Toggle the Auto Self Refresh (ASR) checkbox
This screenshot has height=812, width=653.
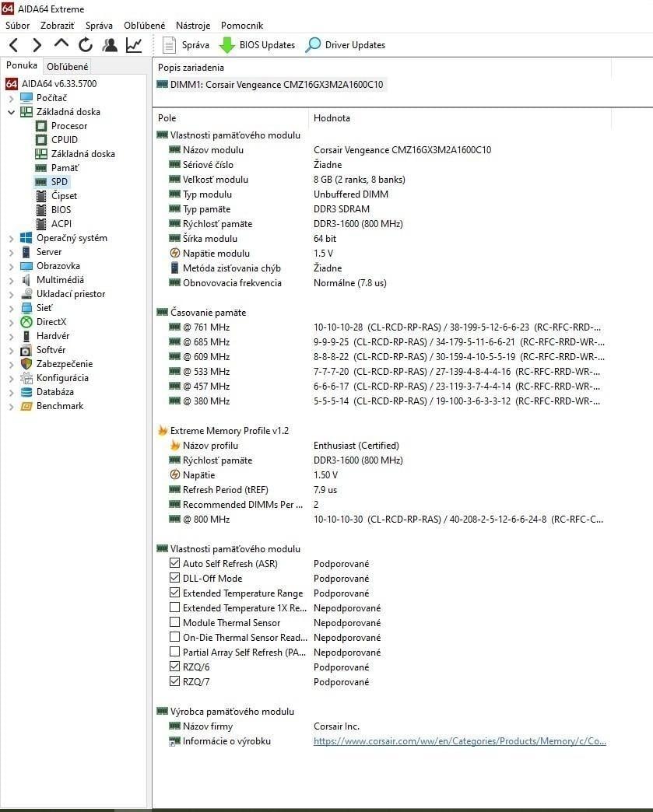click(x=174, y=563)
